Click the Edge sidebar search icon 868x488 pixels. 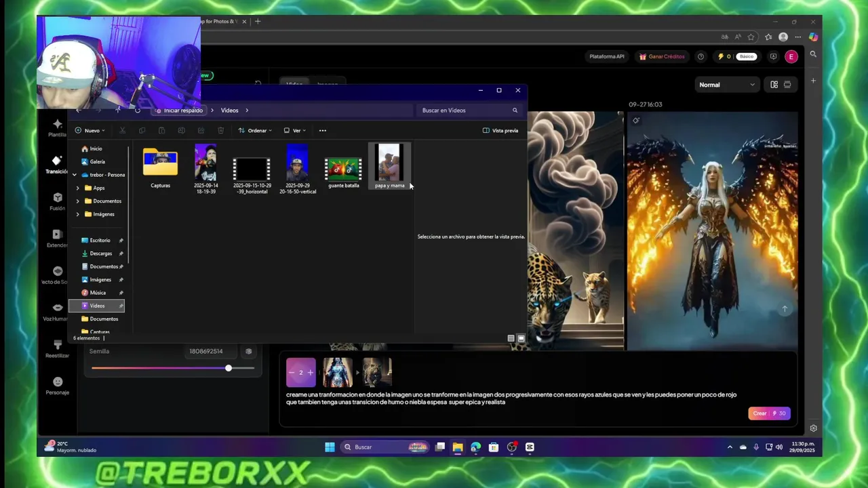(813, 54)
